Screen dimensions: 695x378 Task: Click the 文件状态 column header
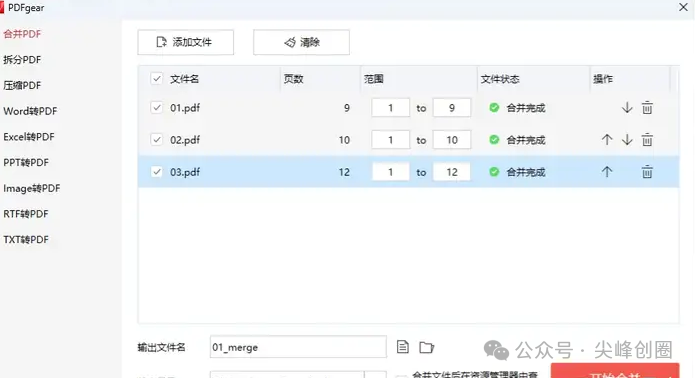(500, 79)
